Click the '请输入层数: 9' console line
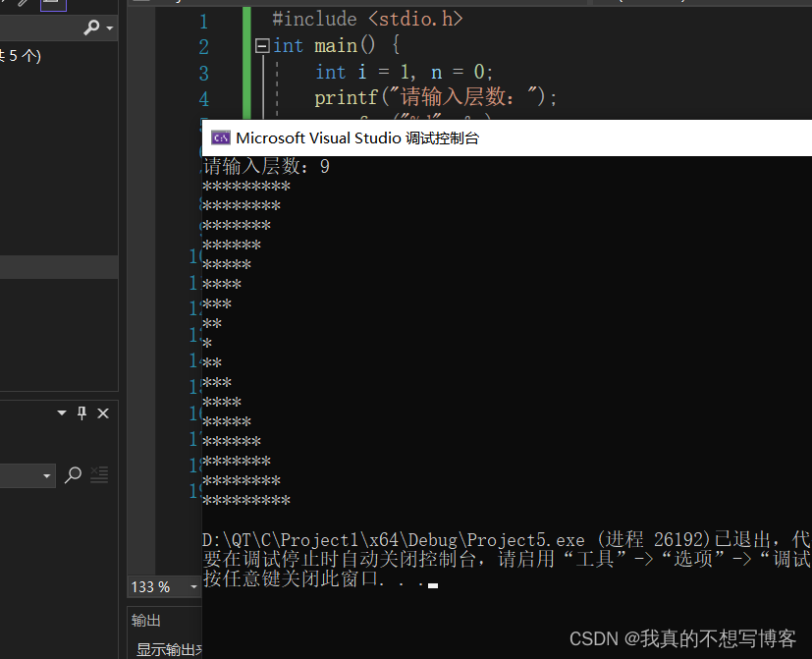 pos(266,166)
